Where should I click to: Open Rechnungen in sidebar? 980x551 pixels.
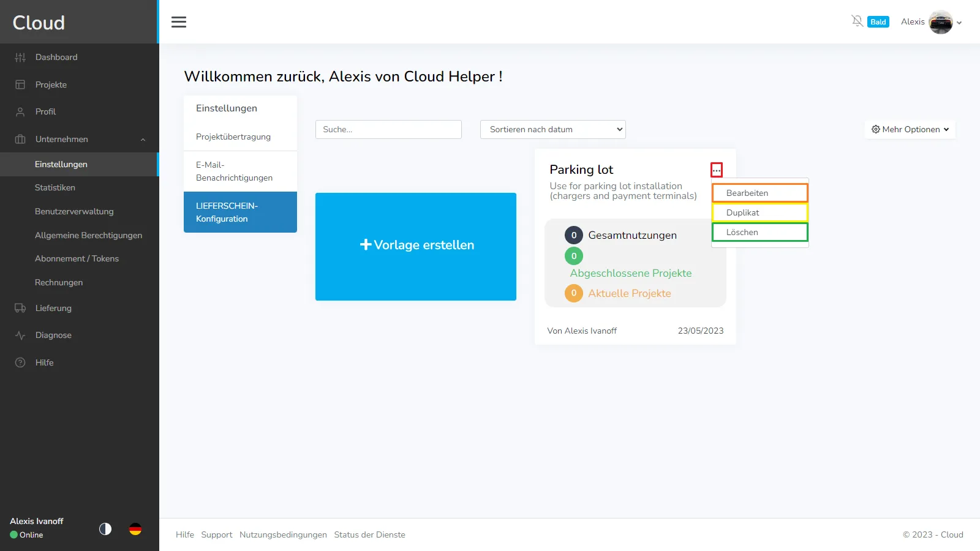[80, 282]
